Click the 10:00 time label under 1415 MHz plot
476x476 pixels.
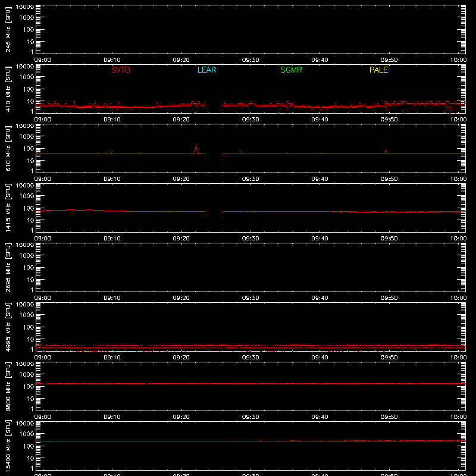coord(458,239)
